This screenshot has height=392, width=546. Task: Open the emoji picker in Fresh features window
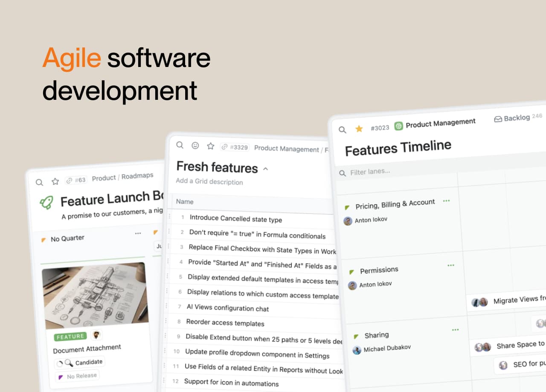(x=195, y=145)
